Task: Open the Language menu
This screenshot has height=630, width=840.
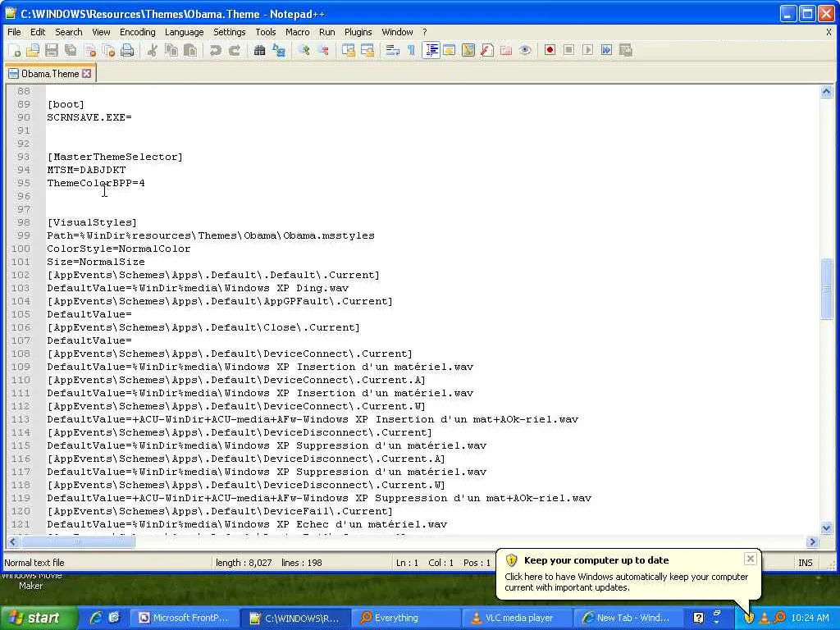Action: pyautogui.click(x=184, y=32)
